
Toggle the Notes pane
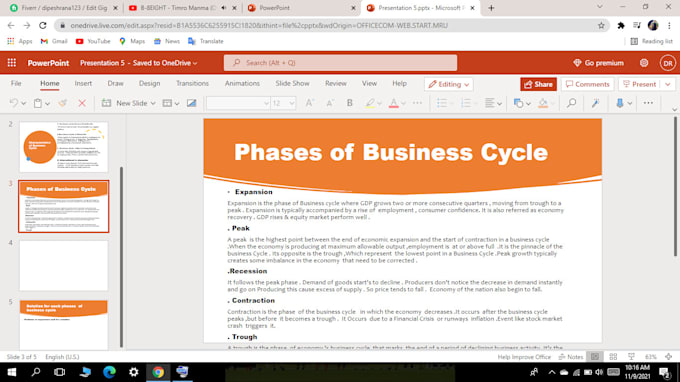coord(571,357)
